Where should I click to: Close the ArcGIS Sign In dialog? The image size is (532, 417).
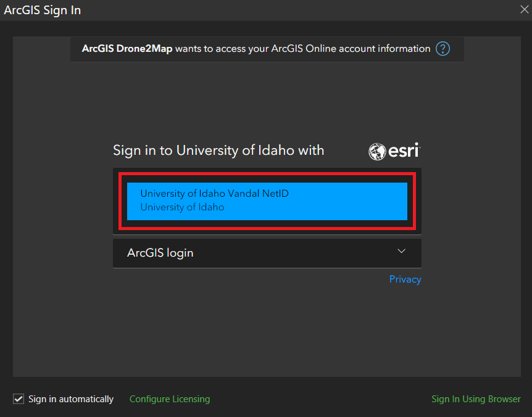coord(524,9)
